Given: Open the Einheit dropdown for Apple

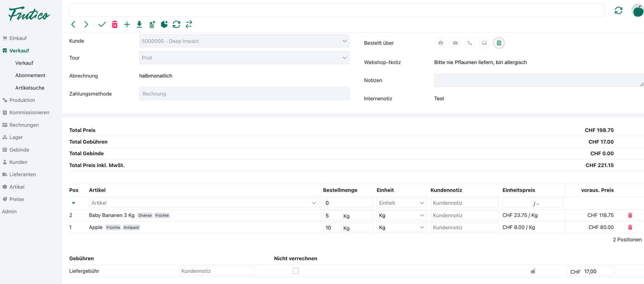Looking at the screenshot, I should pyautogui.click(x=401, y=228).
